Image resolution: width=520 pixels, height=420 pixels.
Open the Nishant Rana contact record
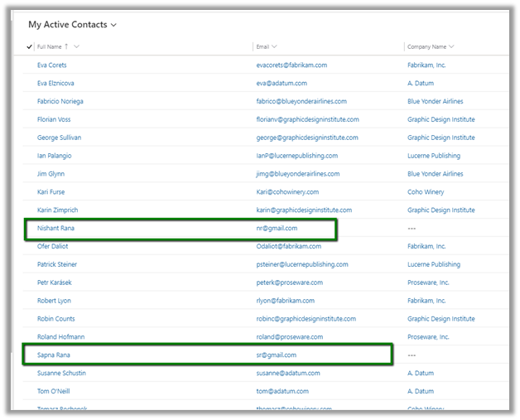point(56,228)
